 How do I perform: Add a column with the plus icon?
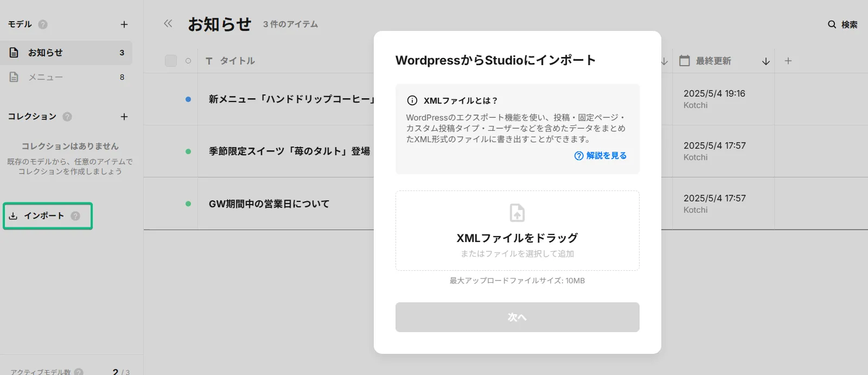tap(788, 61)
